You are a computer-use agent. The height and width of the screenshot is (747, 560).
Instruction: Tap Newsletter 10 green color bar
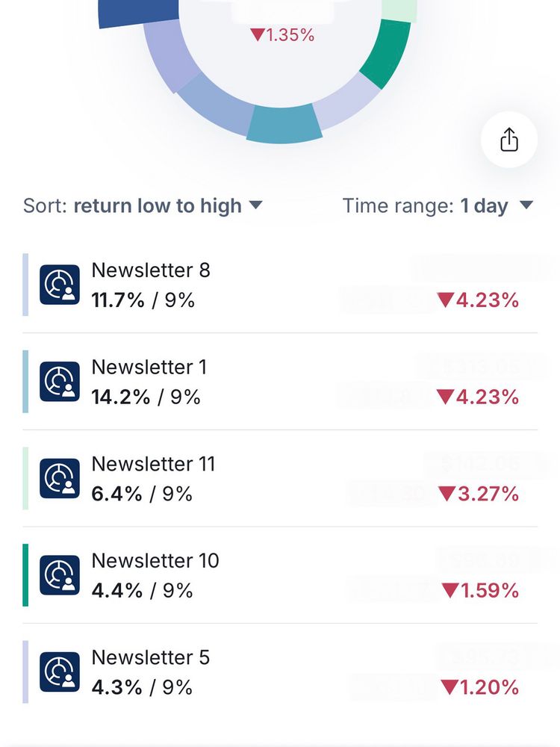(x=25, y=575)
